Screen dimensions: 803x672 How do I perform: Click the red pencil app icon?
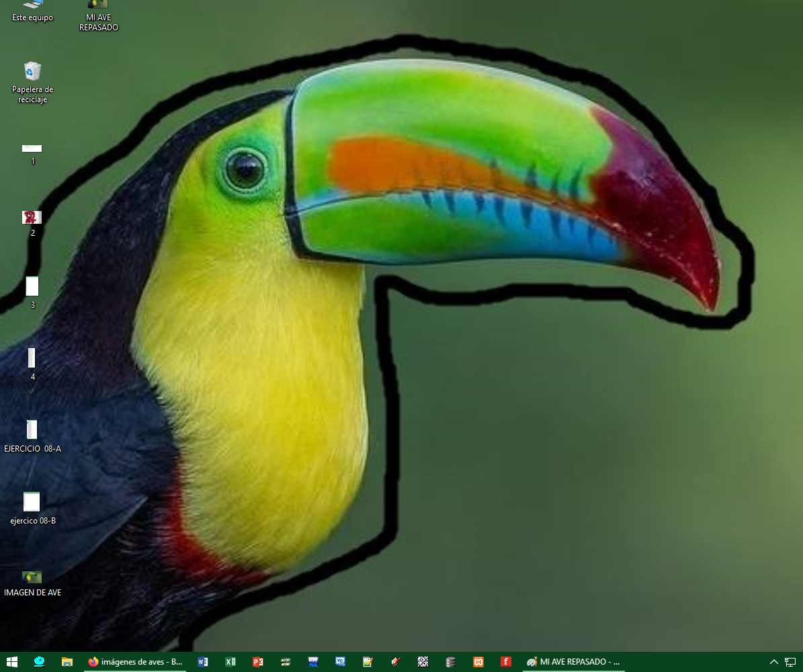[x=395, y=662]
